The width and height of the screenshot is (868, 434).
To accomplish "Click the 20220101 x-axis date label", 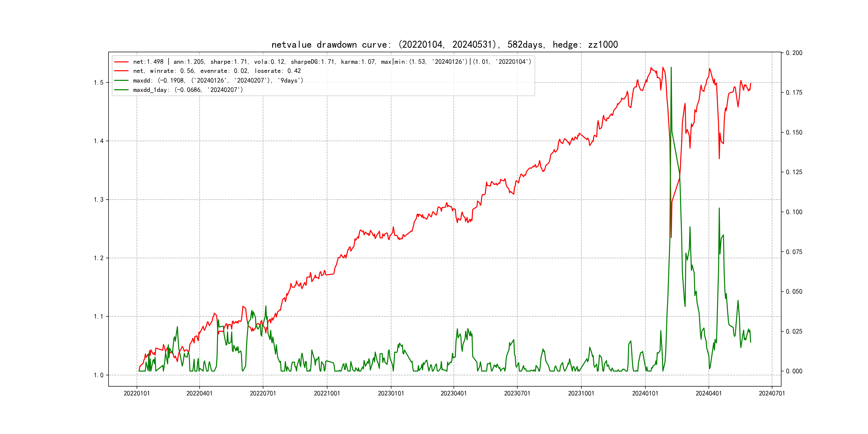I will [x=136, y=394].
